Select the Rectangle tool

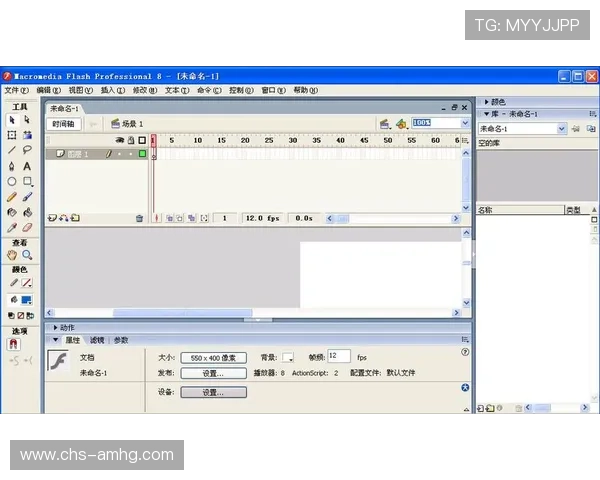27,181
